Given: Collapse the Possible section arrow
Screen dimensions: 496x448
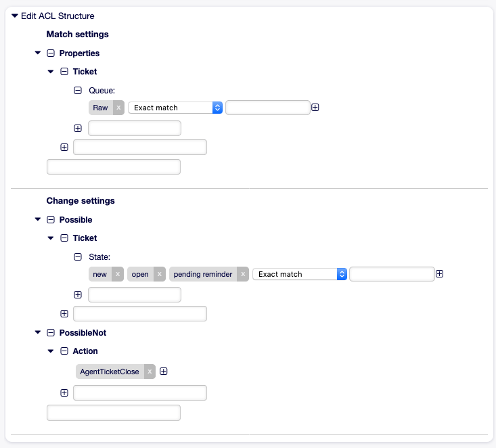Looking at the screenshot, I should tap(37, 220).
